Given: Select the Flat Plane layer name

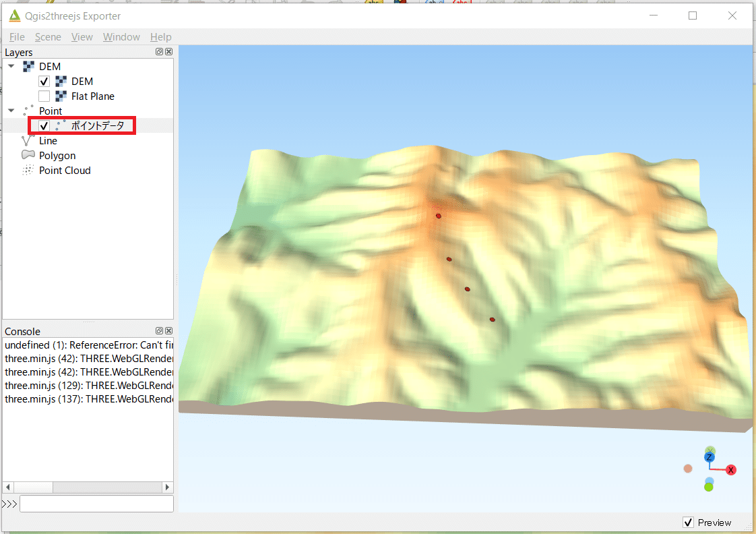Looking at the screenshot, I should pyautogui.click(x=92, y=96).
